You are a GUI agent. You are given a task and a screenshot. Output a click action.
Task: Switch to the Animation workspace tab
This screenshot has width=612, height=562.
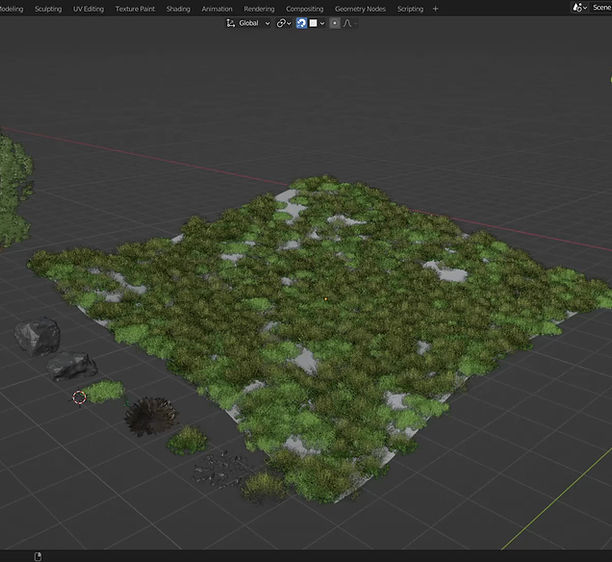(x=217, y=9)
